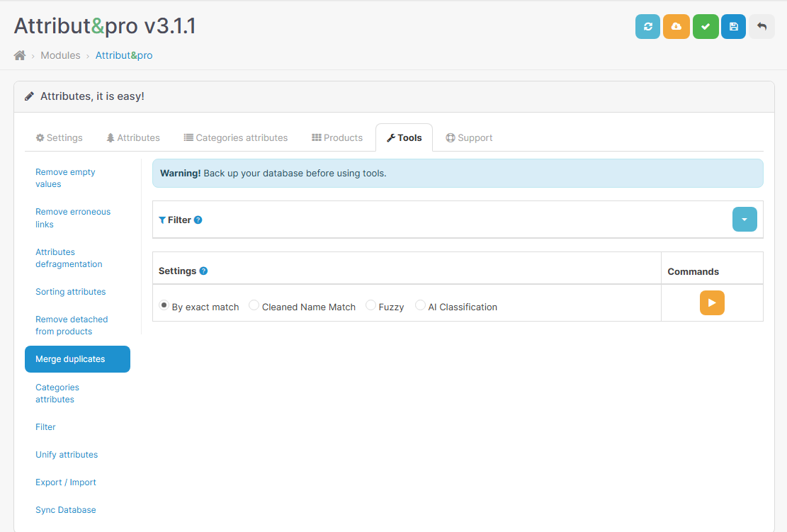Select By exact match radio option
Screen dimensions: 787x532
(x=164, y=305)
